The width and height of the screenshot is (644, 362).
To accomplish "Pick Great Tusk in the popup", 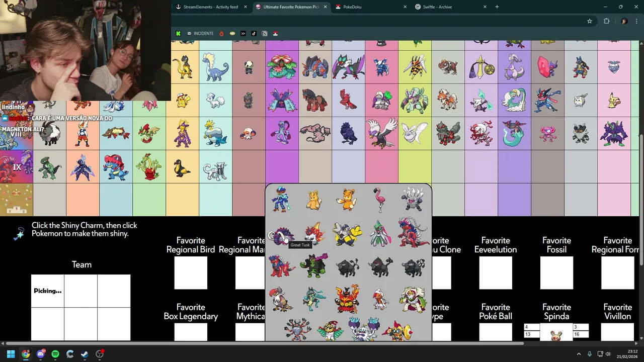I will pyautogui.click(x=281, y=235).
